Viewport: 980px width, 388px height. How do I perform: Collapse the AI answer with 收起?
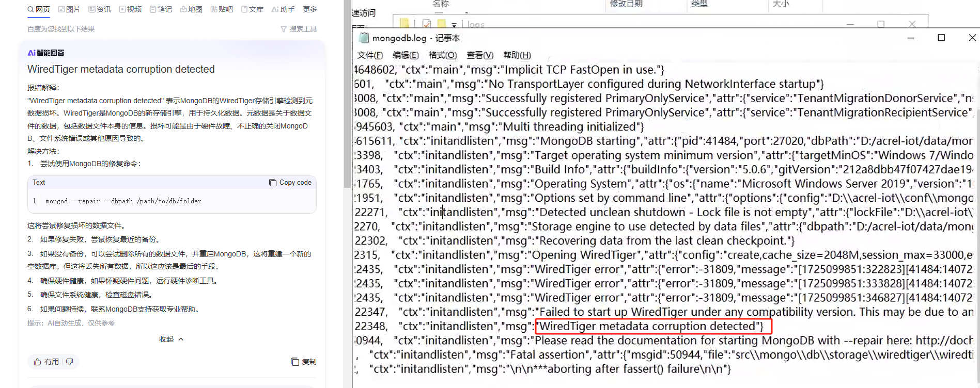point(171,339)
